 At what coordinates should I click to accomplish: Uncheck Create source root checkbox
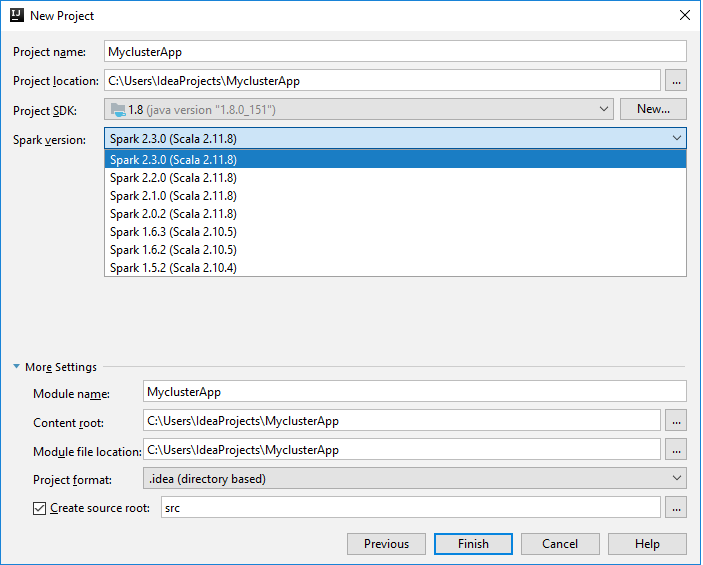(39, 508)
